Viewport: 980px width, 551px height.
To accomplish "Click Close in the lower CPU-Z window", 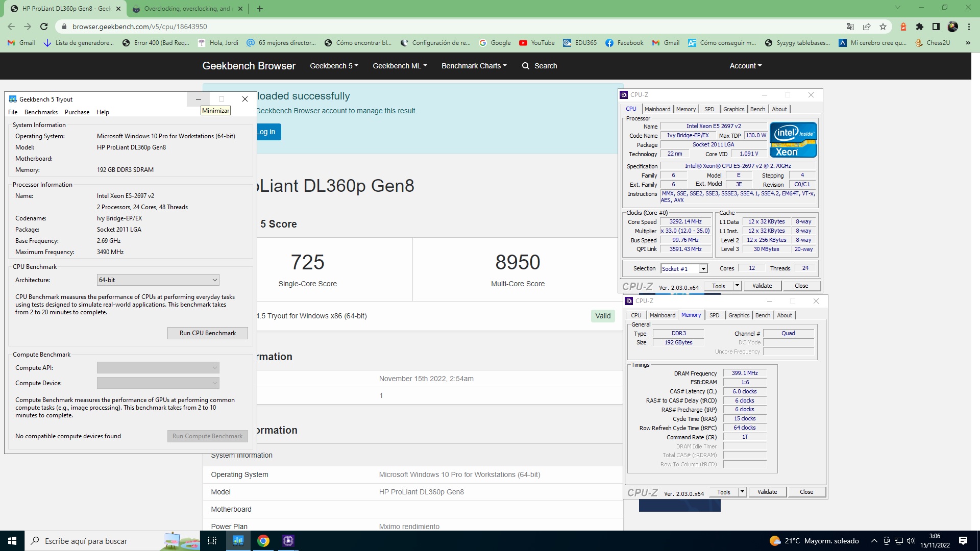I will coord(806,492).
